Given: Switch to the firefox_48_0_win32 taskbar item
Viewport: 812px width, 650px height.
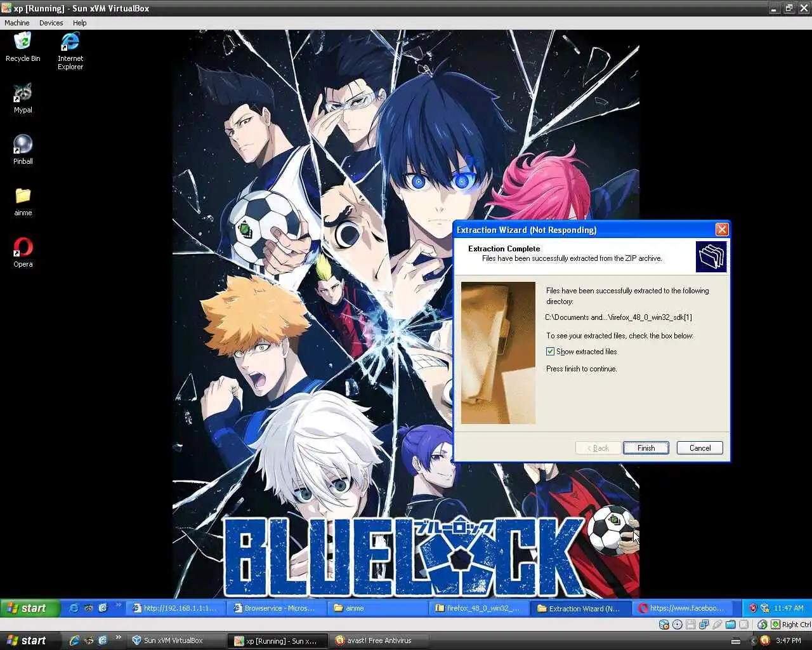Looking at the screenshot, I should pyautogui.click(x=479, y=608).
